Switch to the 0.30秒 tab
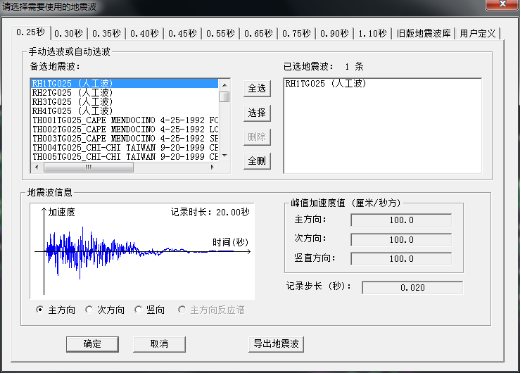521x374 pixels. 69,34
